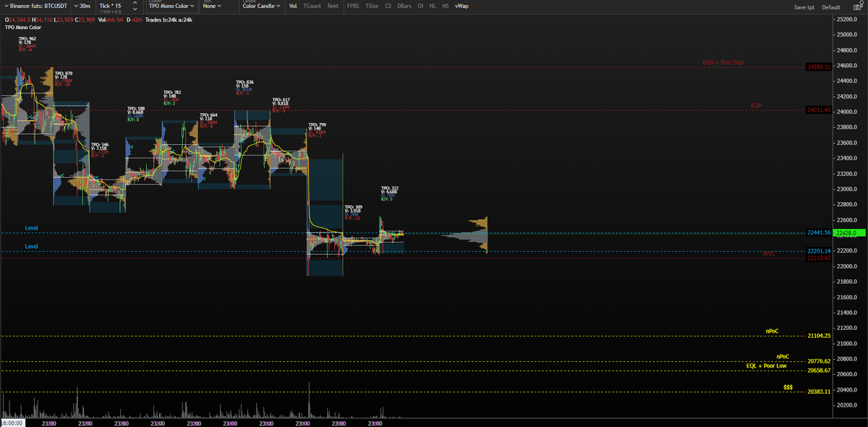868x427 pixels.
Task: Click the 'EQH + Poor high' annotation
Action: click(723, 62)
